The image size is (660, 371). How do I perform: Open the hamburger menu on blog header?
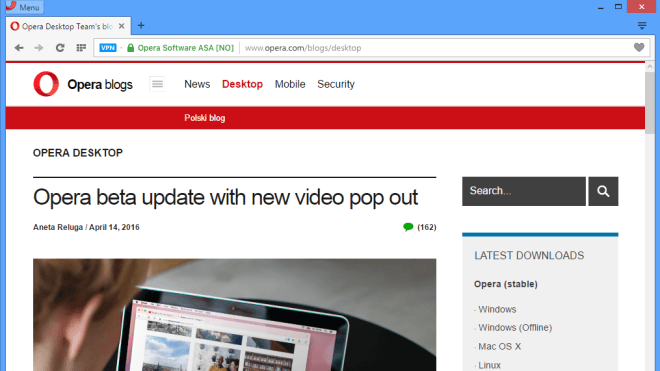pos(157,84)
